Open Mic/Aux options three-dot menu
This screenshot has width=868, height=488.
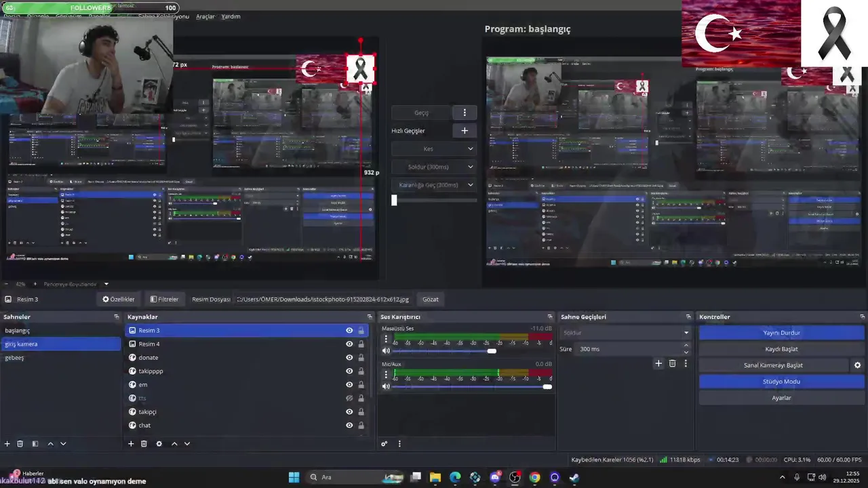pyautogui.click(x=386, y=374)
